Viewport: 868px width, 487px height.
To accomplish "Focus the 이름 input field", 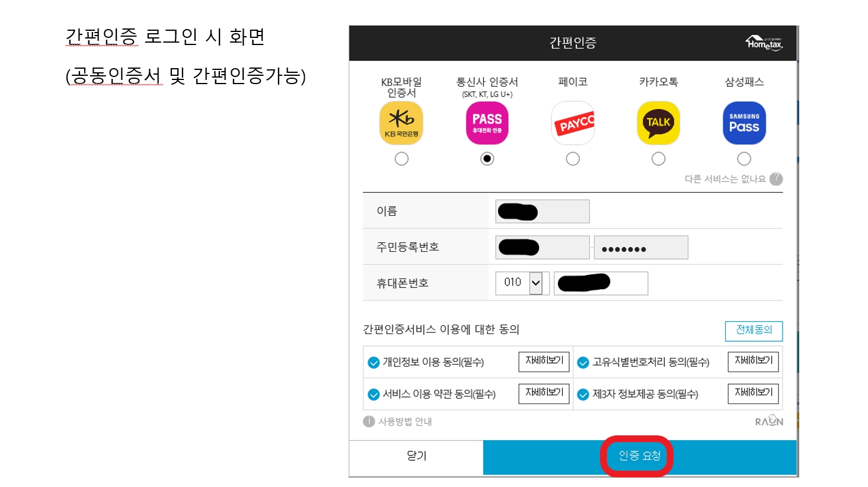I will [542, 212].
